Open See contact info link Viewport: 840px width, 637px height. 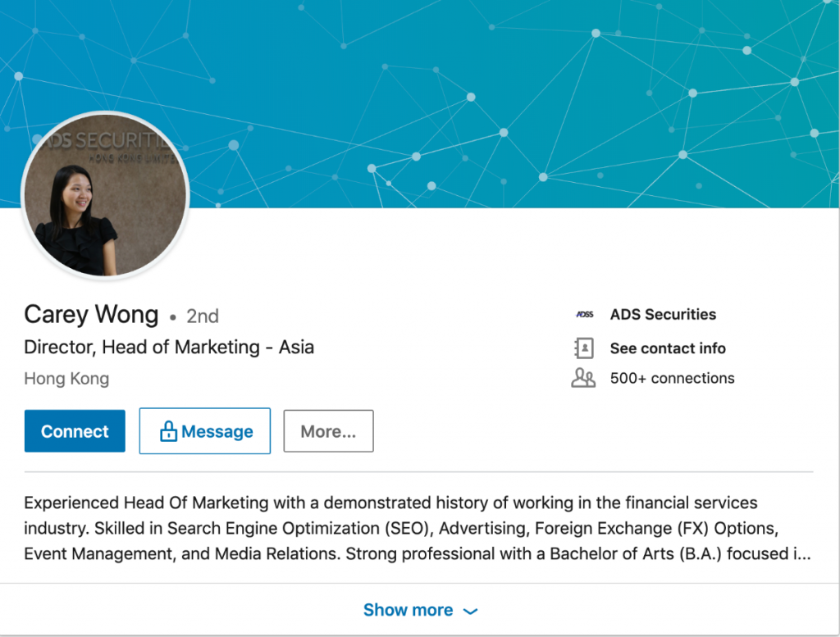[668, 348]
